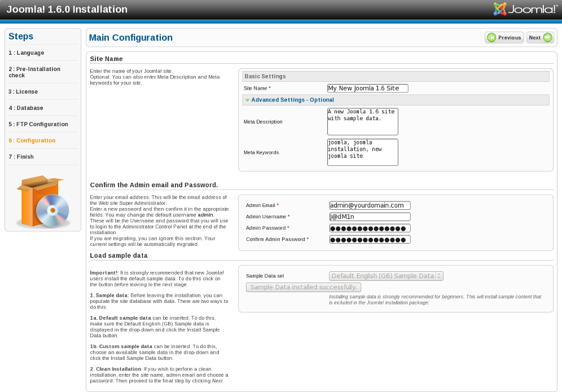562x392 pixels.
Task: Click the italic sample data recommendation note
Action: (435, 299)
